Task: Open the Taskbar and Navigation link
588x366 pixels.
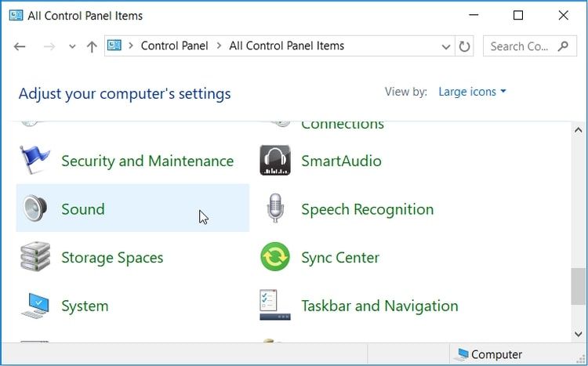Action: click(379, 306)
